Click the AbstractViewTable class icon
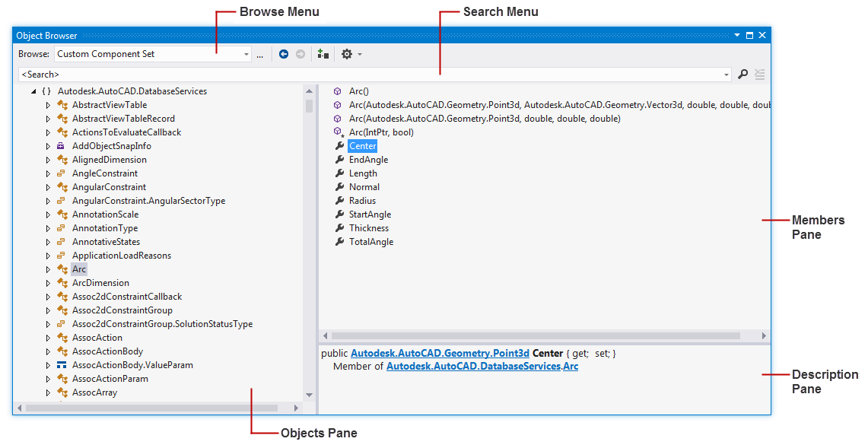 point(62,105)
